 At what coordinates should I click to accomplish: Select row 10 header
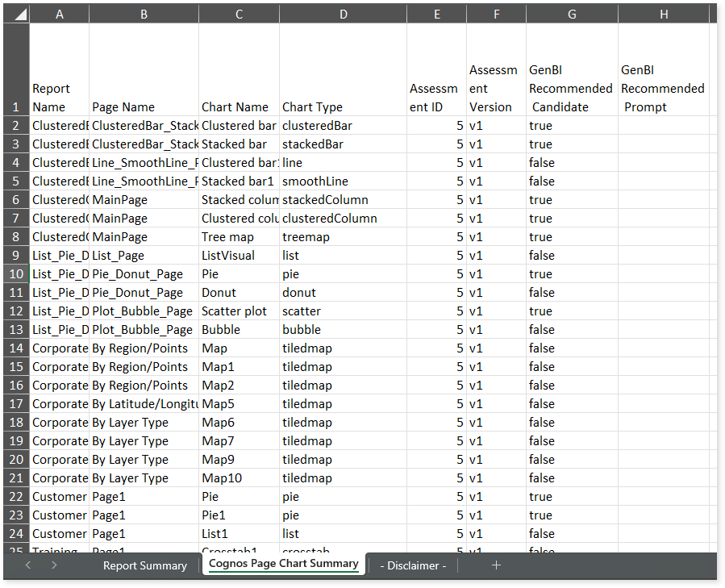(17, 274)
